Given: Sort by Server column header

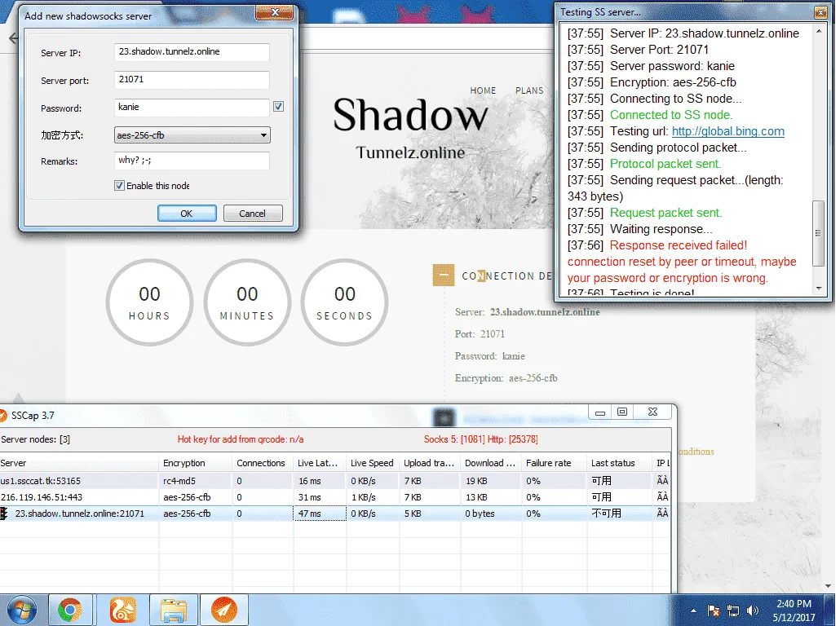Looking at the screenshot, I should (79, 463).
